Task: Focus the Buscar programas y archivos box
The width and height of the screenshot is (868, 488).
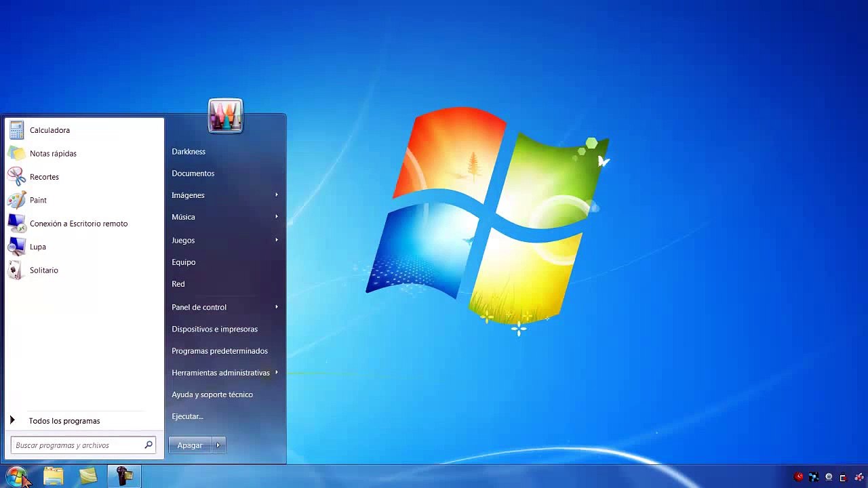Action: [83, 445]
